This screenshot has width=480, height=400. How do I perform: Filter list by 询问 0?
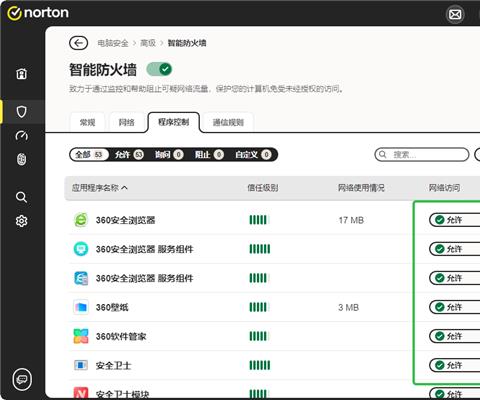[x=169, y=154]
